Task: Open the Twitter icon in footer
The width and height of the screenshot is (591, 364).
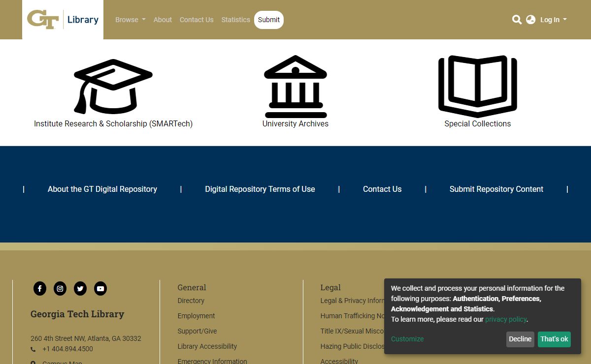Action: point(80,289)
